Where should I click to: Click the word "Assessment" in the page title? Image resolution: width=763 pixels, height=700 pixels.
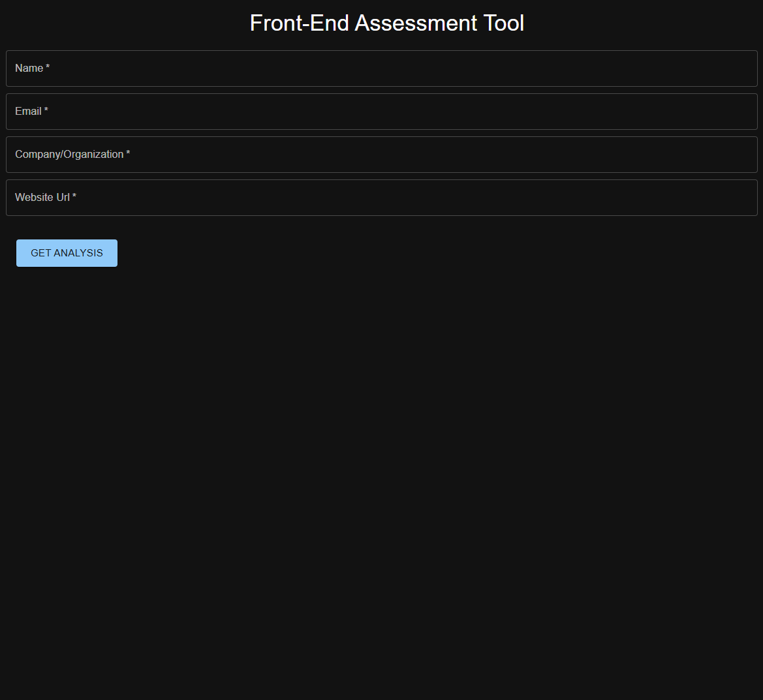point(416,23)
